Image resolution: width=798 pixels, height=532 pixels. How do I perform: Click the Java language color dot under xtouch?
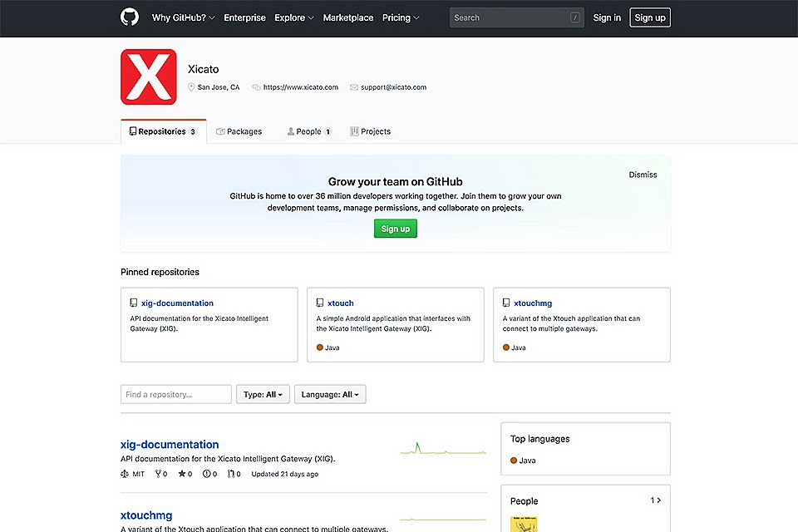321,347
